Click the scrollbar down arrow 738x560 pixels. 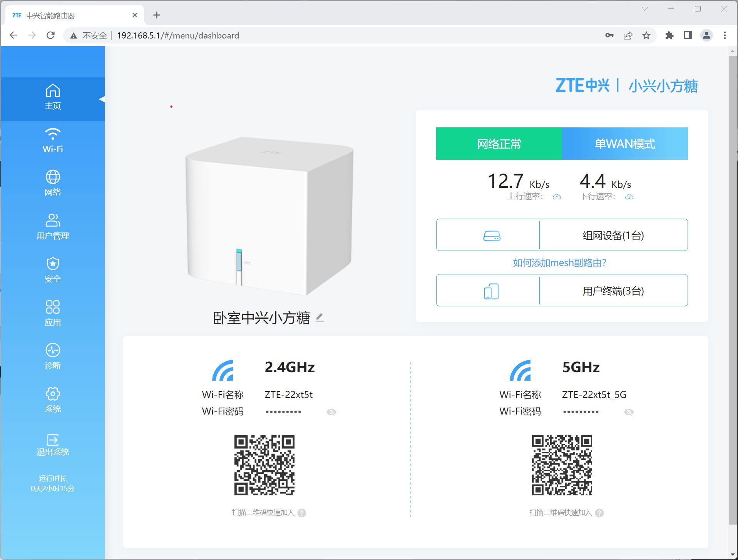[733, 555]
